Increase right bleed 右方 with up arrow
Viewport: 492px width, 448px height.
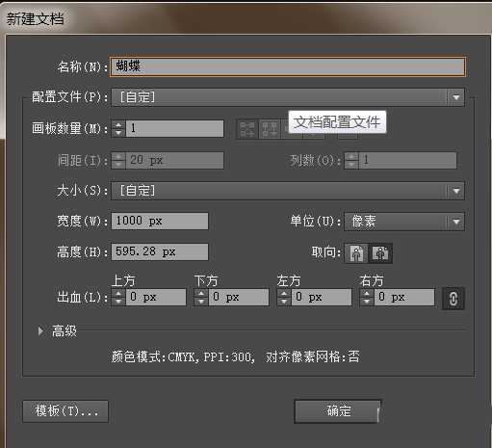pos(367,293)
